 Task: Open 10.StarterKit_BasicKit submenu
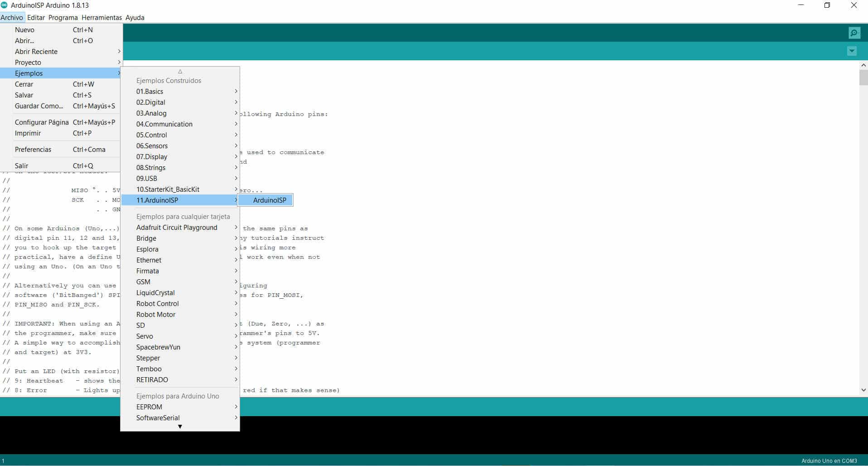click(x=180, y=189)
